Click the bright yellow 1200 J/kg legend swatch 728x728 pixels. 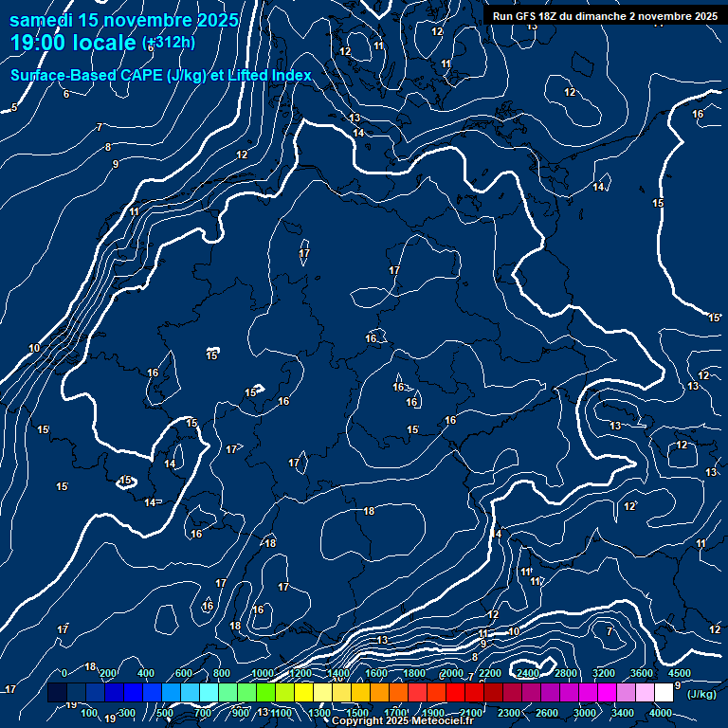303,692
